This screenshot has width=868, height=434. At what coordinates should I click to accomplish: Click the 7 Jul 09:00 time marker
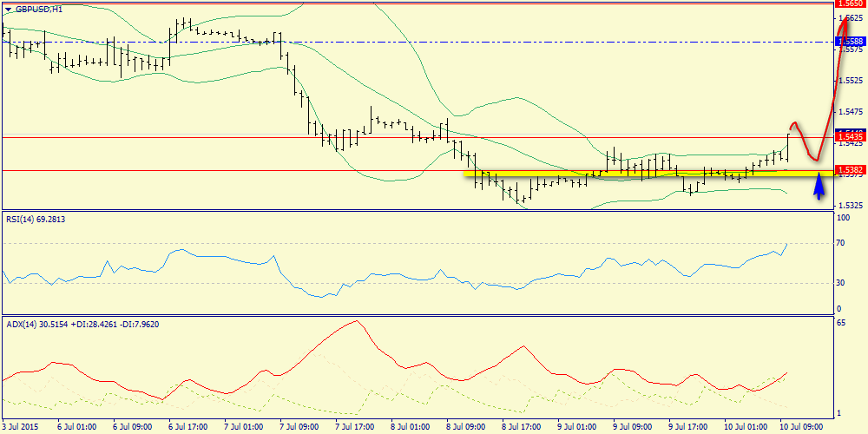299,426
